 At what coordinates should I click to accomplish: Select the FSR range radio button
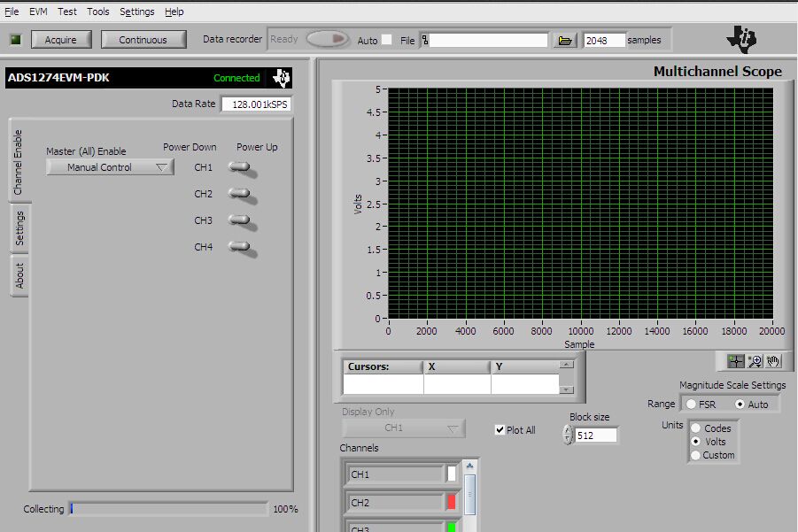coord(691,404)
